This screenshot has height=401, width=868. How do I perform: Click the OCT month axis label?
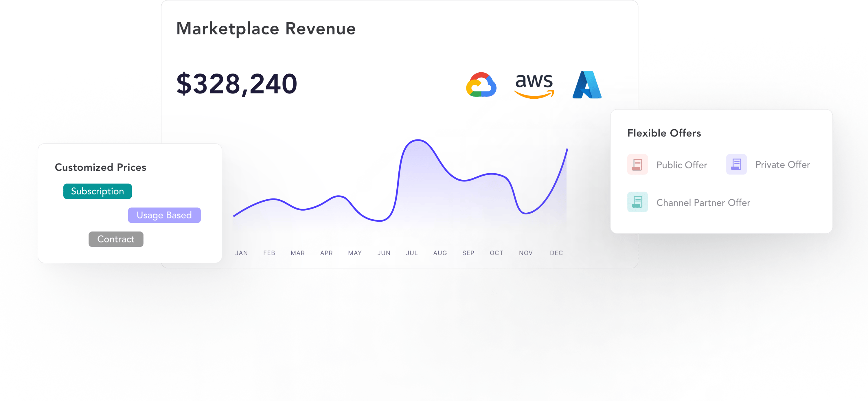point(496,253)
